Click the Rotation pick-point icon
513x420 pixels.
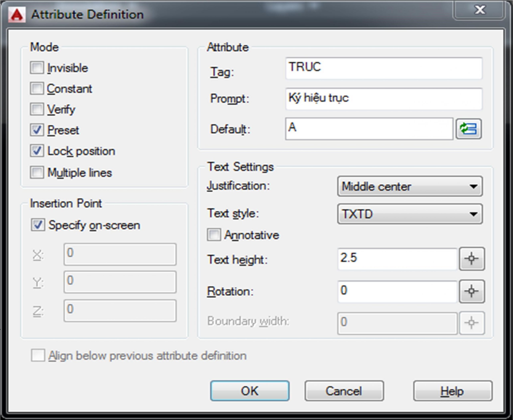pyautogui.click(x=472, y=291)
